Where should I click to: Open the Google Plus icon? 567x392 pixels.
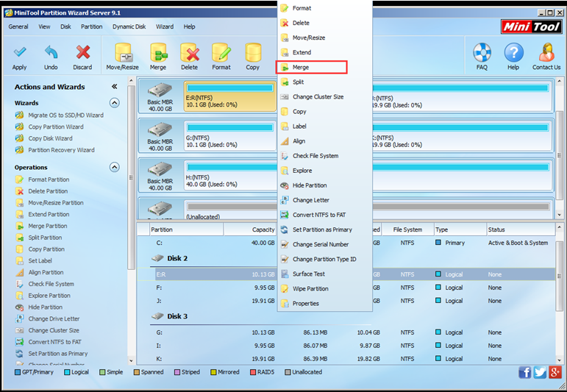coord(555,372)
